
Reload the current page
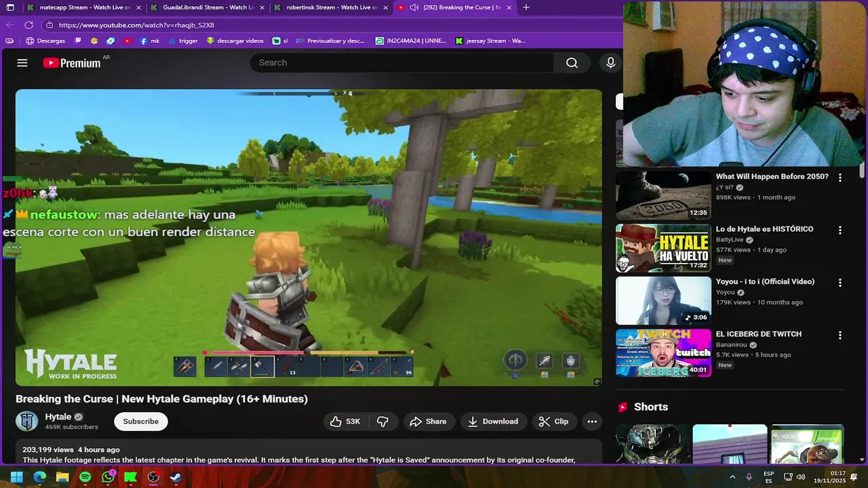click(x=28, y=25)
